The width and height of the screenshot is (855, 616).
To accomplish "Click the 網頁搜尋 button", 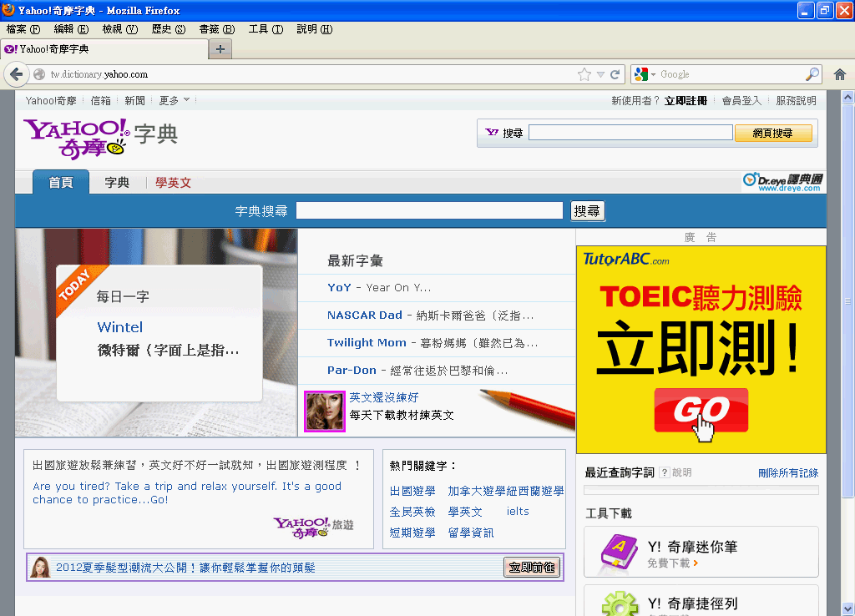I will point(772,133).
